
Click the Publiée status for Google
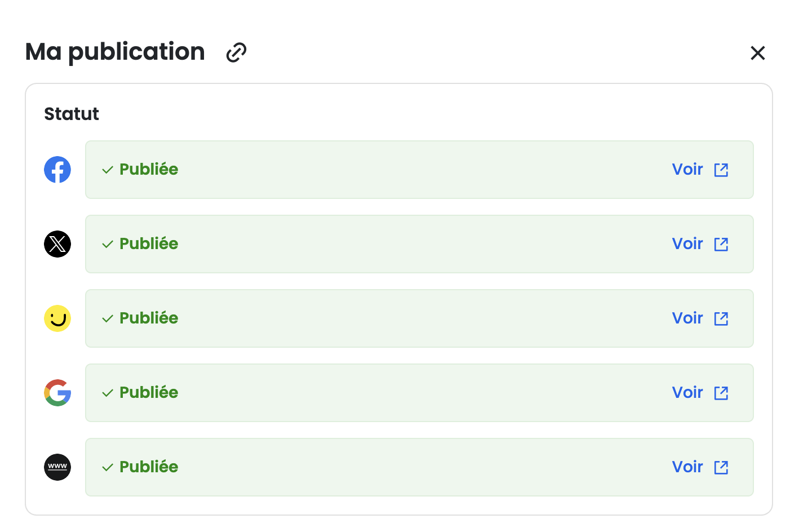(x=148, y=393)
